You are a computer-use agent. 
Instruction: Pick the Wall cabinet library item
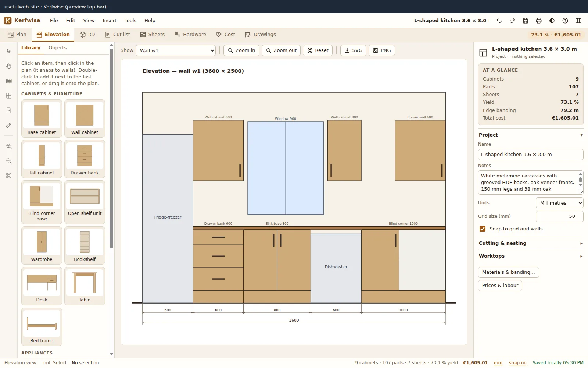[x=85, y=118]
